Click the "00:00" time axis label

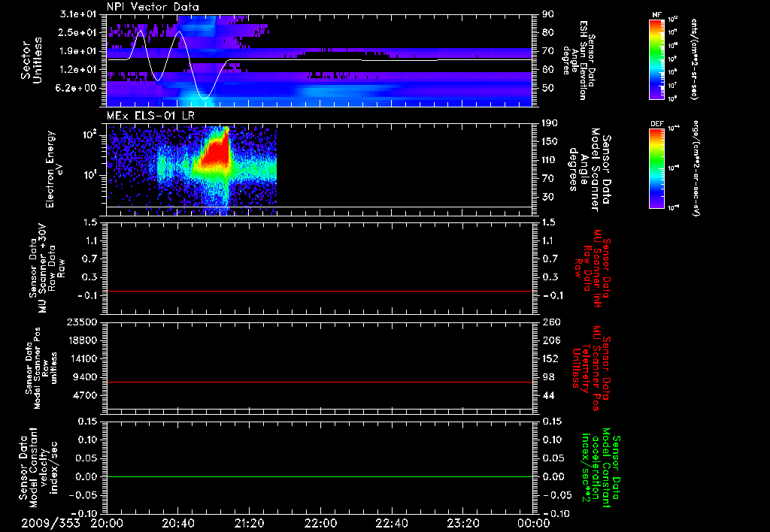coord(533,523)
